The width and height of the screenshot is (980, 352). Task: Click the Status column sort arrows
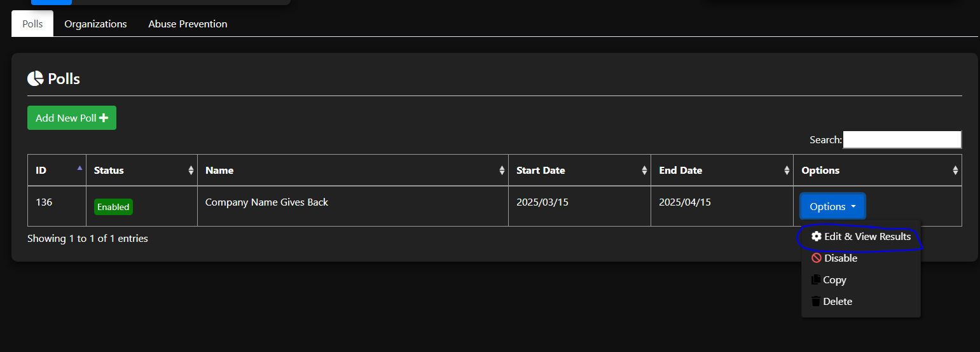191,171
